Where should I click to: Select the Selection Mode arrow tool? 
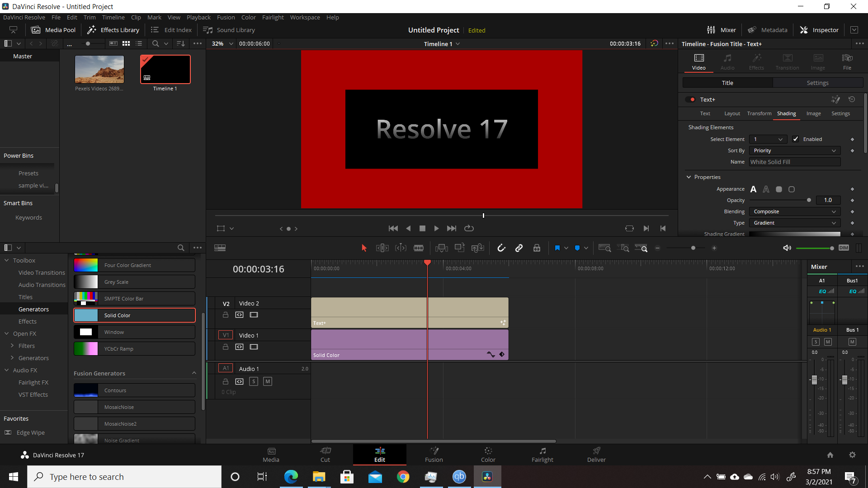[364, 248]
